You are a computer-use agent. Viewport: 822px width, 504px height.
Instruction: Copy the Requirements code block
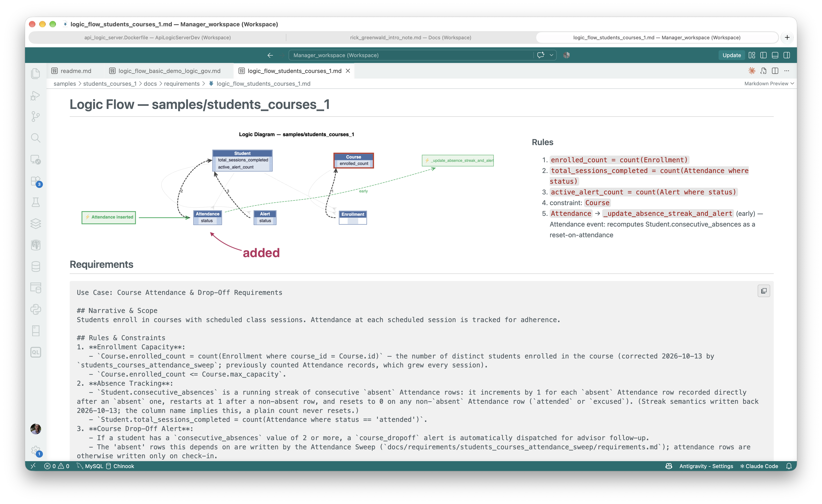[x=764, y=291]
